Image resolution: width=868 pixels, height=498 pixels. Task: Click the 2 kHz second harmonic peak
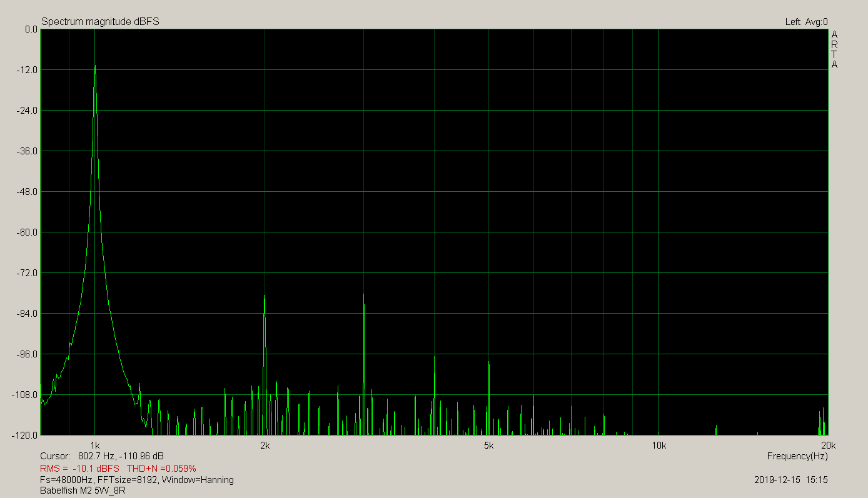click(x=265, y=296)
